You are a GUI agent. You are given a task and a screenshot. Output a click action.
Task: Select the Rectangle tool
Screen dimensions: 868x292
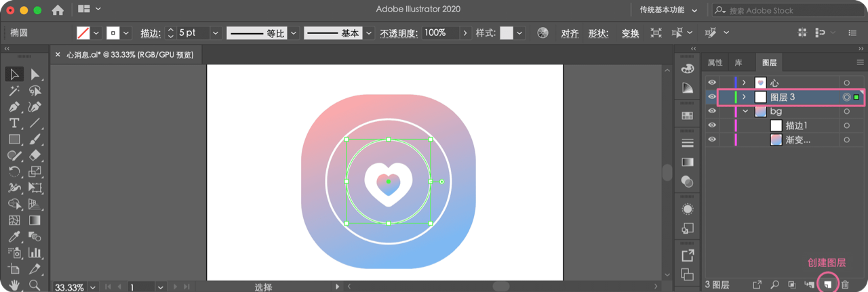click(14, 139)
